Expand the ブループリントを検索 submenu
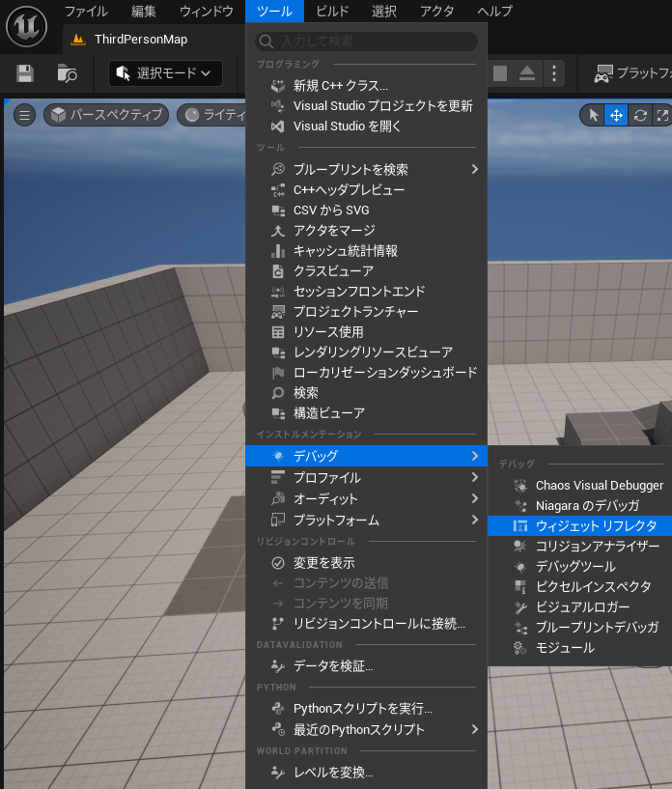 366,170
